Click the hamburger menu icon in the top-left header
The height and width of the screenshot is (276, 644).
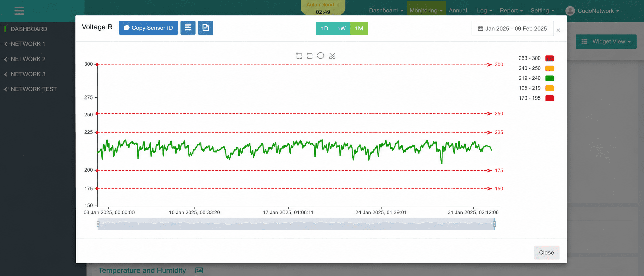19,11
